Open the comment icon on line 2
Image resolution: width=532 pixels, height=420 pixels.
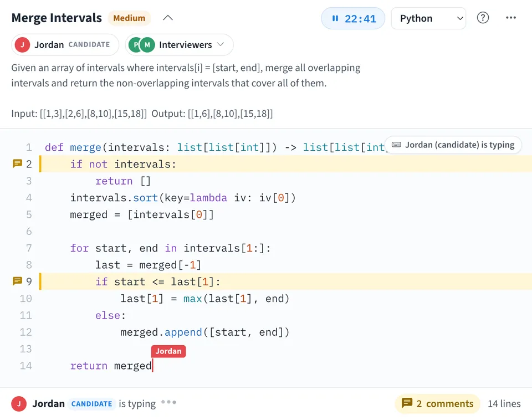[17, 164]
